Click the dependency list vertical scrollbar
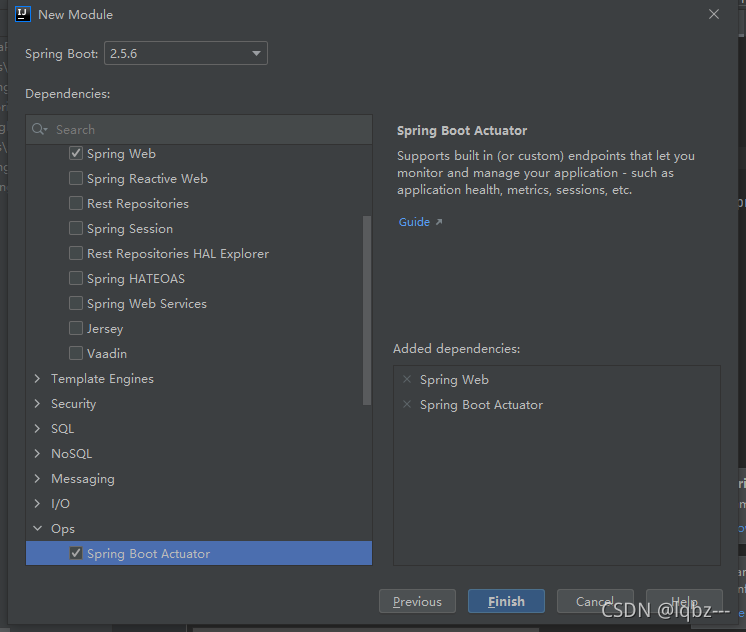 [367, 310]
